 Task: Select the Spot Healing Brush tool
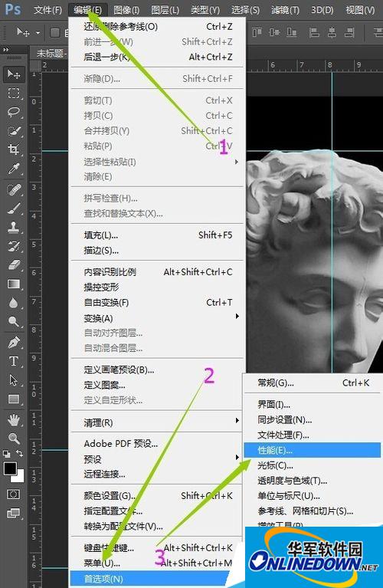tap(14, 190)
